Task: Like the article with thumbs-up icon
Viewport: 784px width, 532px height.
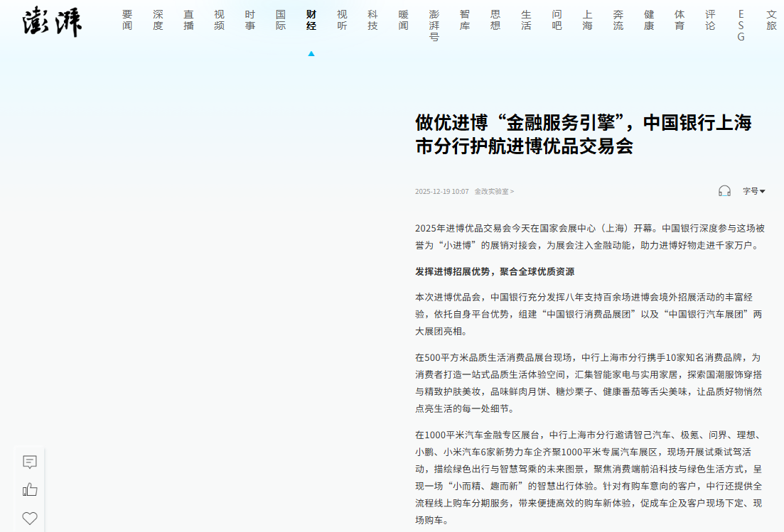Action: 30,490
